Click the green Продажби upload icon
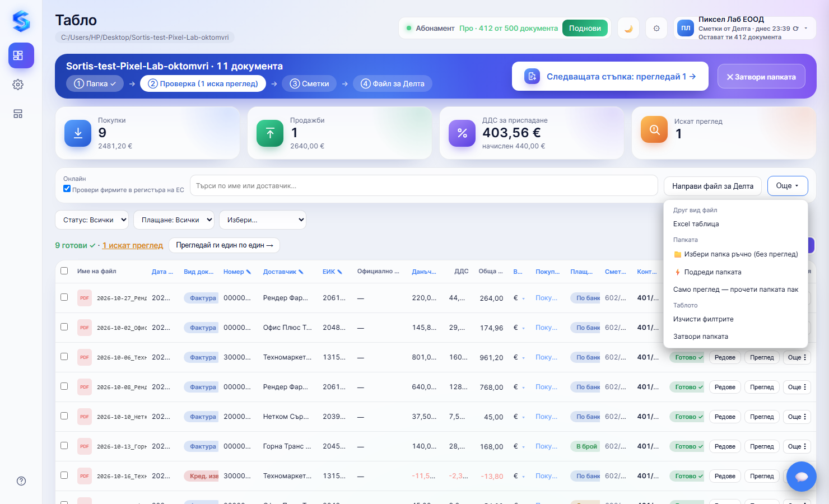The width and height of the screenshot is (829, 504). [270, 133]
